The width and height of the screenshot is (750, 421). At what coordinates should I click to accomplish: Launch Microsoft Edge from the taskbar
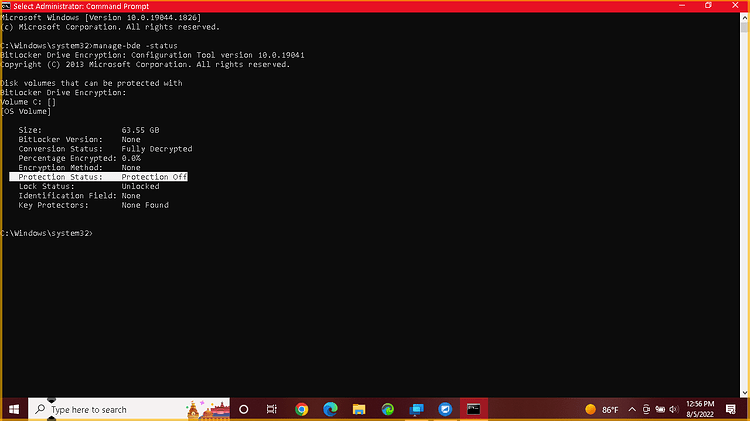click(x=330, y=410)
